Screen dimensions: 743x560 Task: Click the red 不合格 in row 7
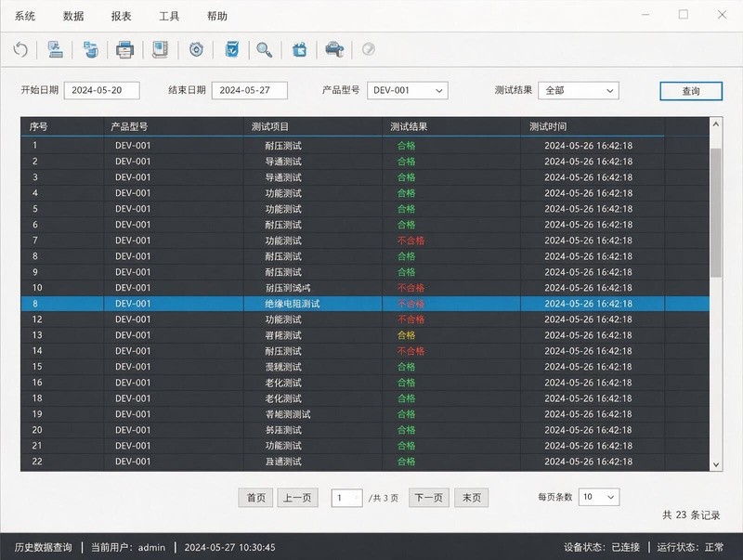point(411,241)
